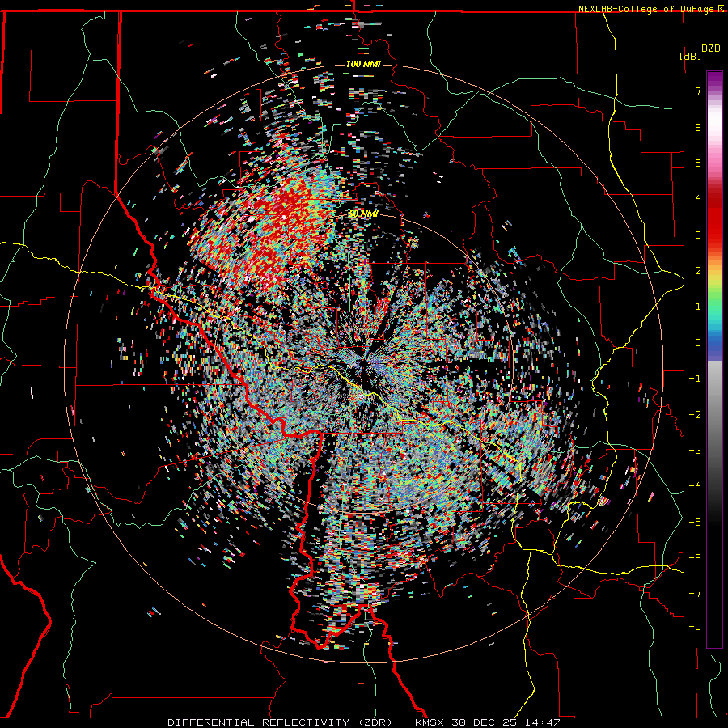Click the 7 value on color scale
The image size is (728, 728).
pyautogui.click(x=698, y=91)
